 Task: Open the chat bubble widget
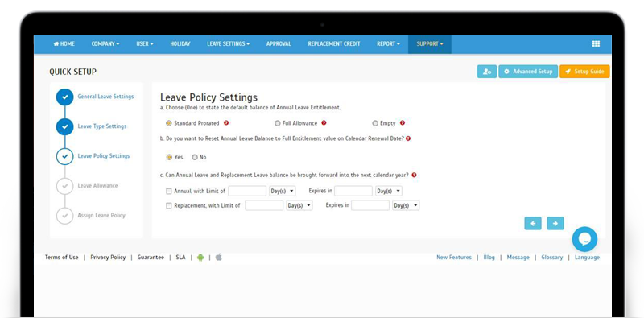click(x=584, y=239)
